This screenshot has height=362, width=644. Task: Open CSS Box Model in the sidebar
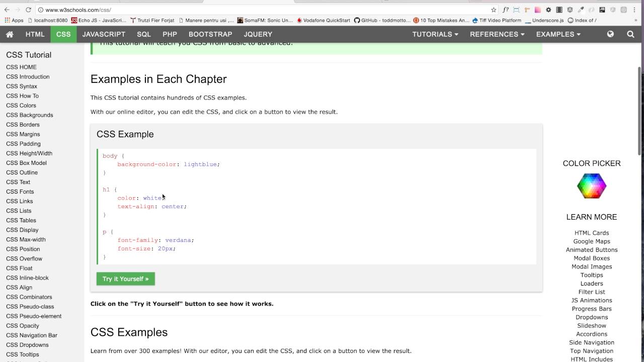[x=26, y=163]
